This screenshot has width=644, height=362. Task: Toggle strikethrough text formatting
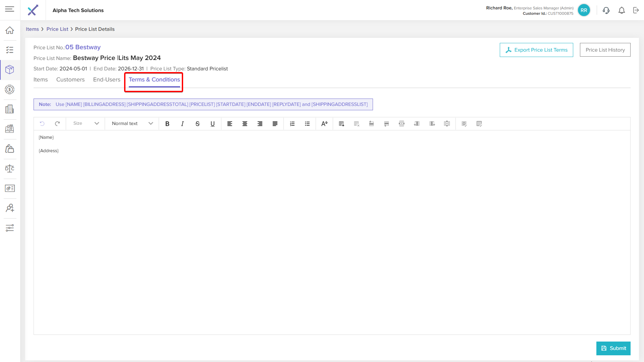pos(197,124)
